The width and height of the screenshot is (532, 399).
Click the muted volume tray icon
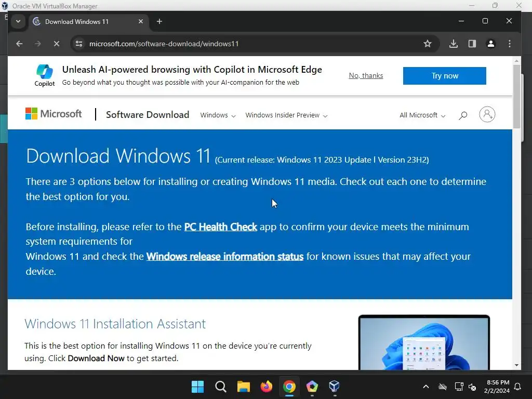[x=472, y=387]
